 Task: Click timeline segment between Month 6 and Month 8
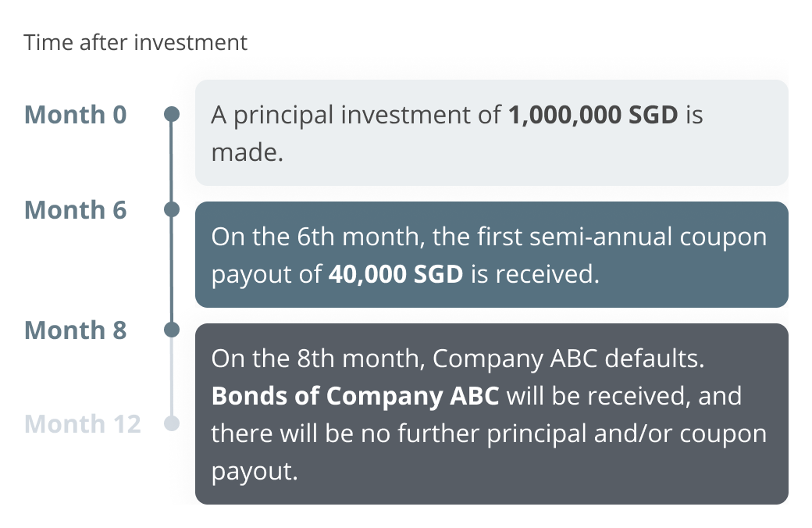(172, 269)
